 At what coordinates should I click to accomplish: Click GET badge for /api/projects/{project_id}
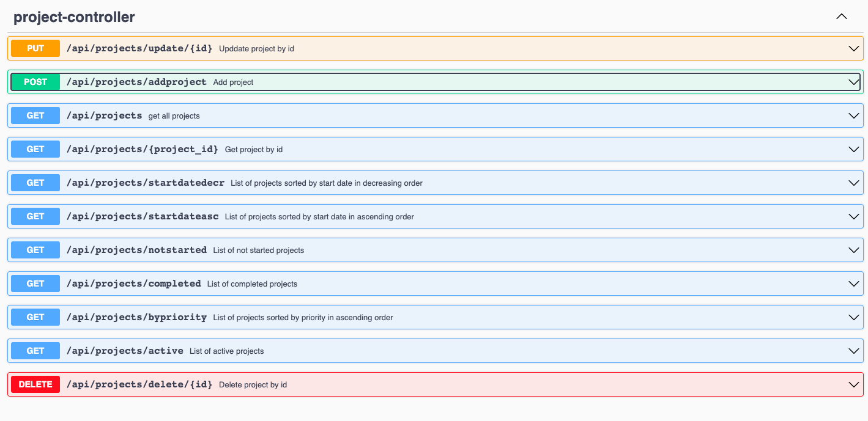point(35,149)
